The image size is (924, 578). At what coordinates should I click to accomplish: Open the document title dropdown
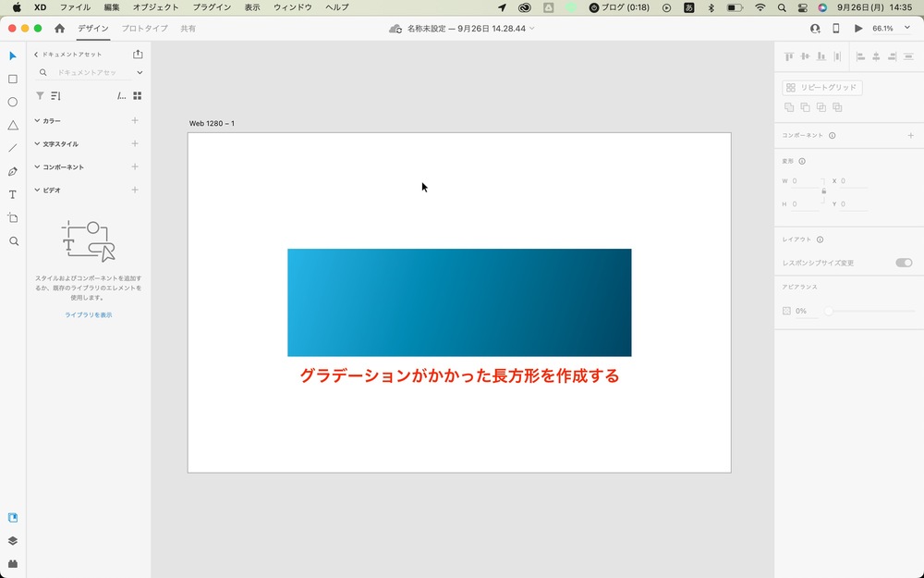coord(532,29)
